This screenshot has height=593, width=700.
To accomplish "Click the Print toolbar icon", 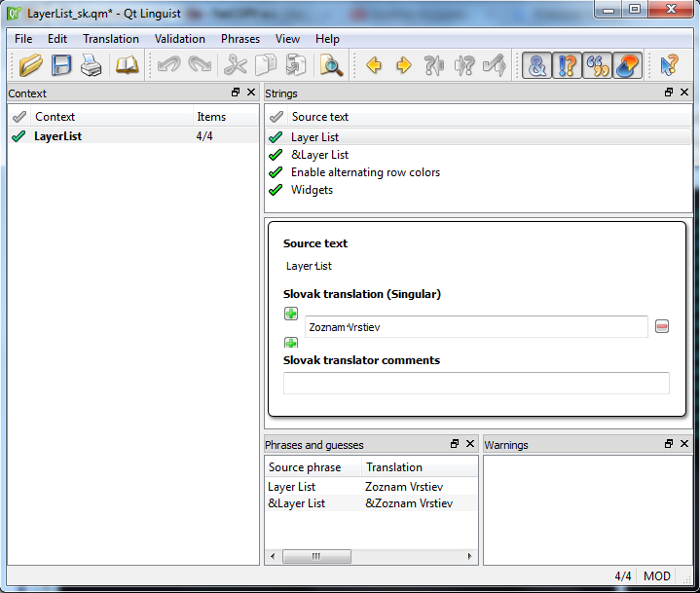I will tap(92, 65).
